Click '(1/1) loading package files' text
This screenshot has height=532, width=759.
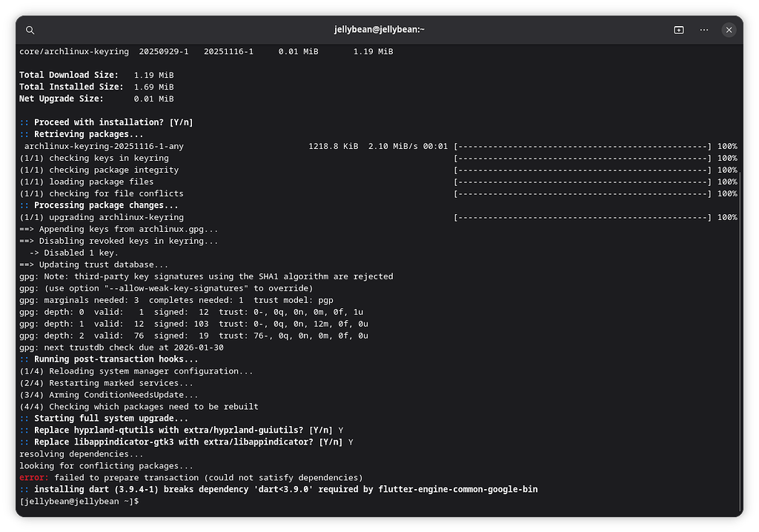click(87, 182)
